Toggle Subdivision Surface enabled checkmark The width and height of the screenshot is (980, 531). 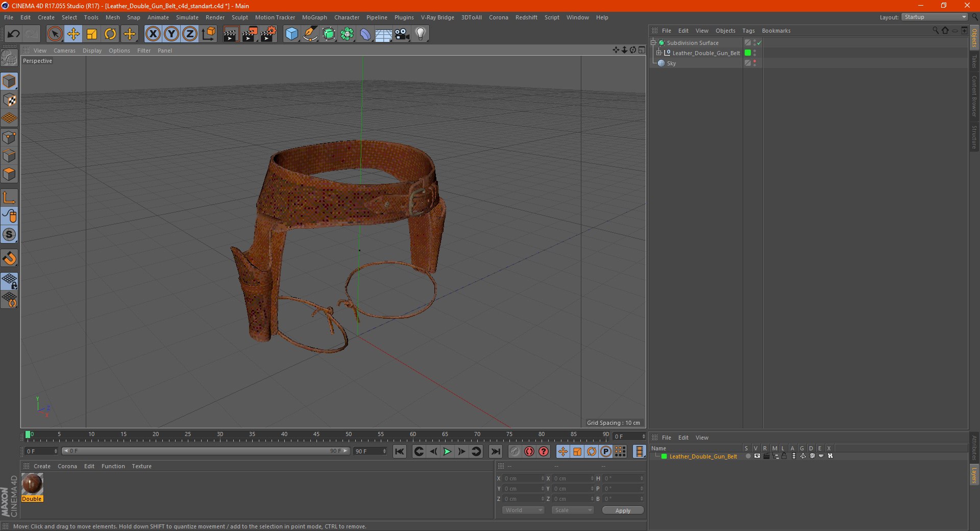(x=759, y=43)
